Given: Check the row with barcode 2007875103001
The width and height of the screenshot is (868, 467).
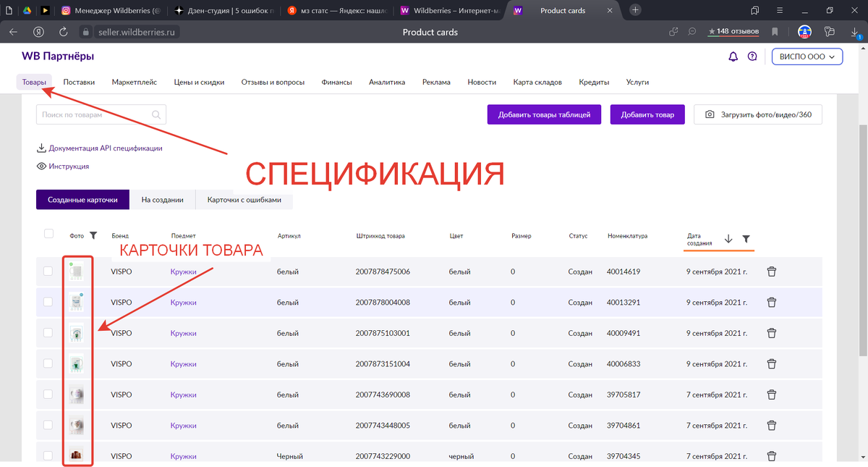Looking at the screenshot, I should tap(48, 332).
